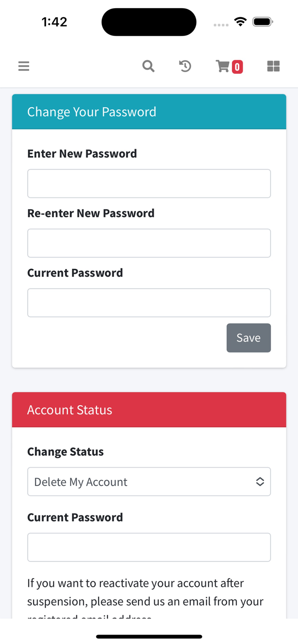Image resolution: width=298 pixels, height=644 pixels.
Task: Select Current Password field above Save button
Action: click(x=149, y=303)
